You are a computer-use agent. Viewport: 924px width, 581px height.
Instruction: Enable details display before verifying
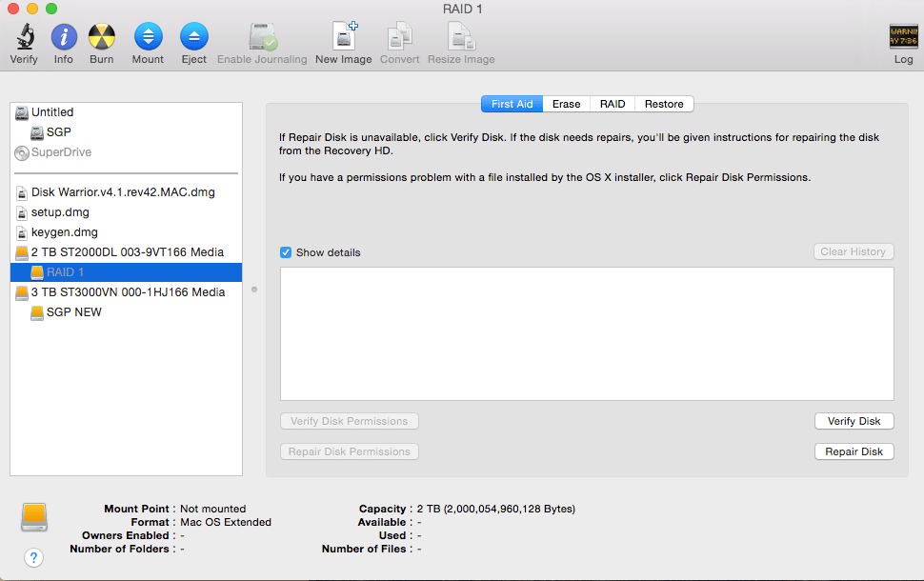coord(285,251)
